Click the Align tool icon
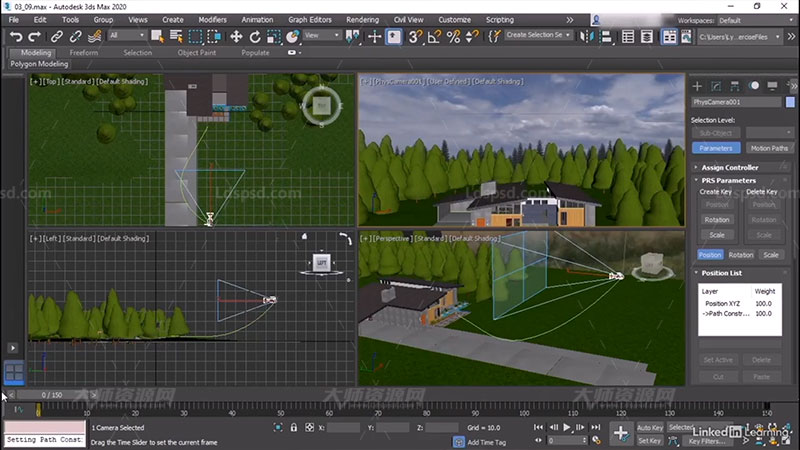800x450 pixels. coord(606,36)
